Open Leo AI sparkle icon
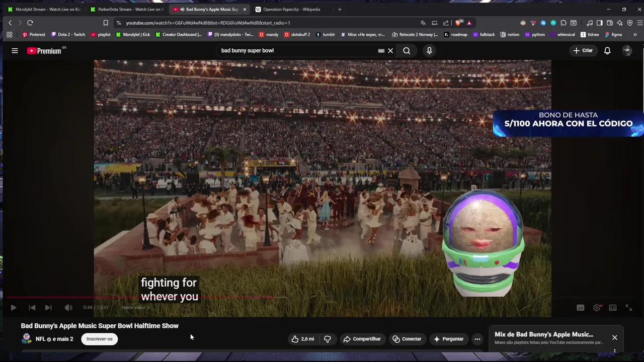644x362 pixels. (620, 23)
